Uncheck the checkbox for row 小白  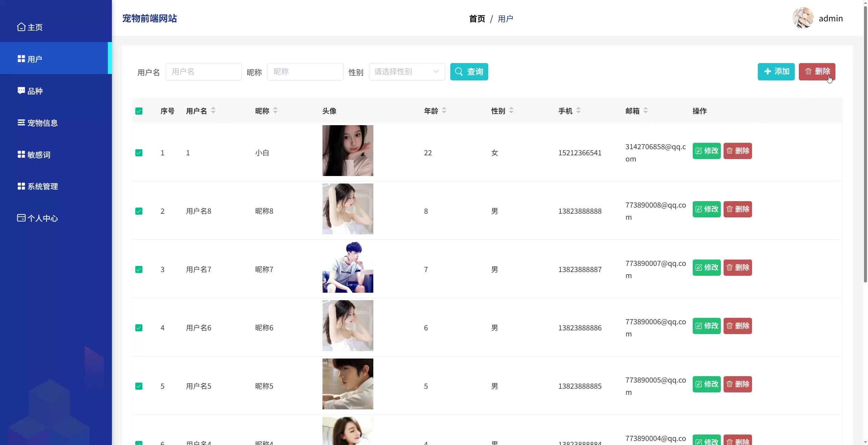139,153
